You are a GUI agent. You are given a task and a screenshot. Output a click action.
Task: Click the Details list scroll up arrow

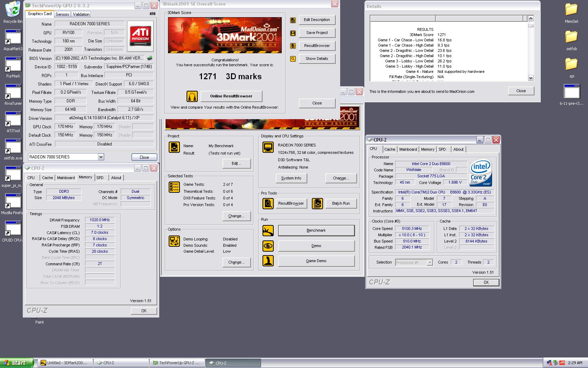pyautogui.click(x=531, y=18)
